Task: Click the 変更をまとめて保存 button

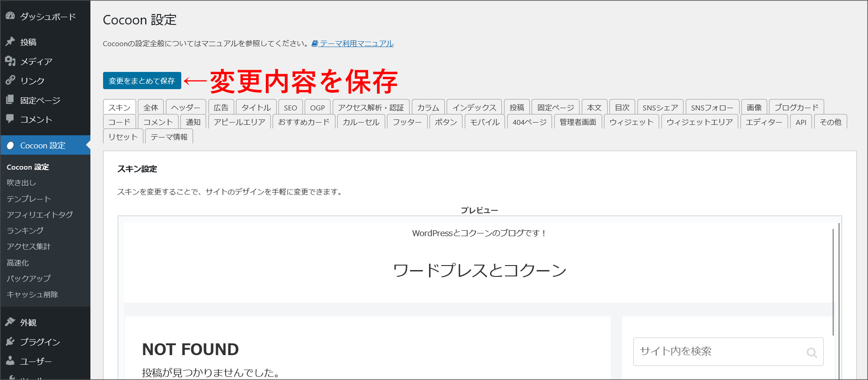Action: 142,81
